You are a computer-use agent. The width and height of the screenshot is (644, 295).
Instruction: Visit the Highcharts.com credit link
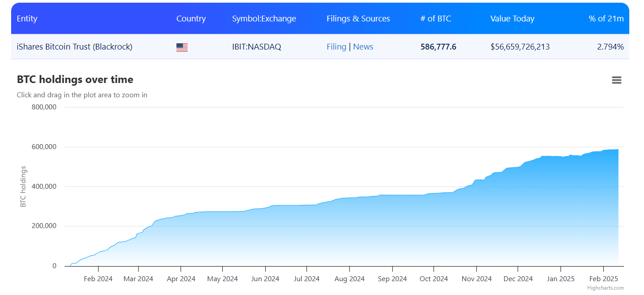605,288
